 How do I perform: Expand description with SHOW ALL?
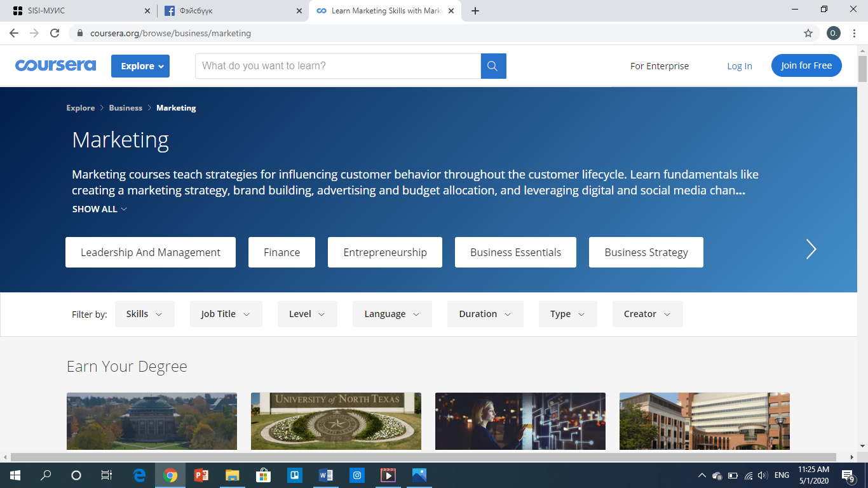point(99,209)
